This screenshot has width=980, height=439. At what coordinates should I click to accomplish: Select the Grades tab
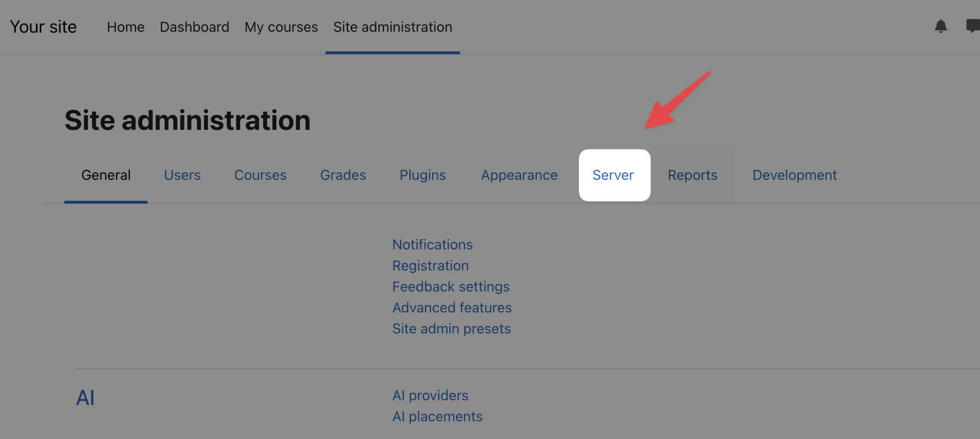[343, 175]
